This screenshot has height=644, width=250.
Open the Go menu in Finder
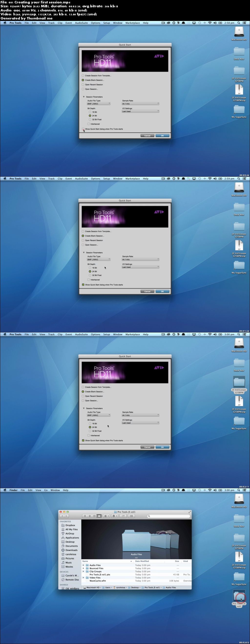point(46,490)
